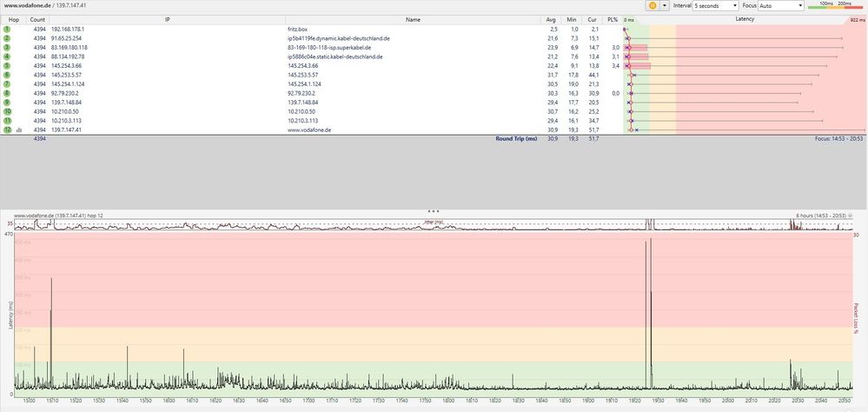The image size is (868, 412).
Task: Click the 6 hours (14:53 - 20:53) range label
Action: pyautogui.click(x=821, y=216)
